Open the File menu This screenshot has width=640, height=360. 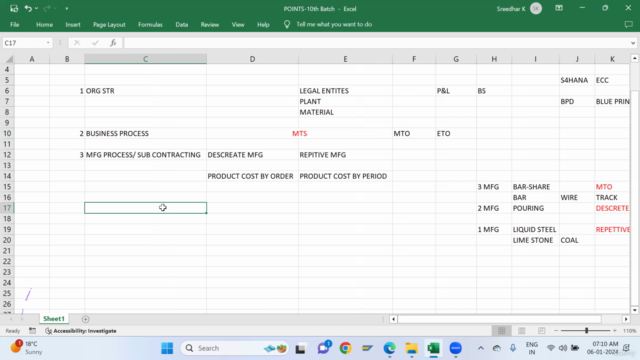[15, 24]
